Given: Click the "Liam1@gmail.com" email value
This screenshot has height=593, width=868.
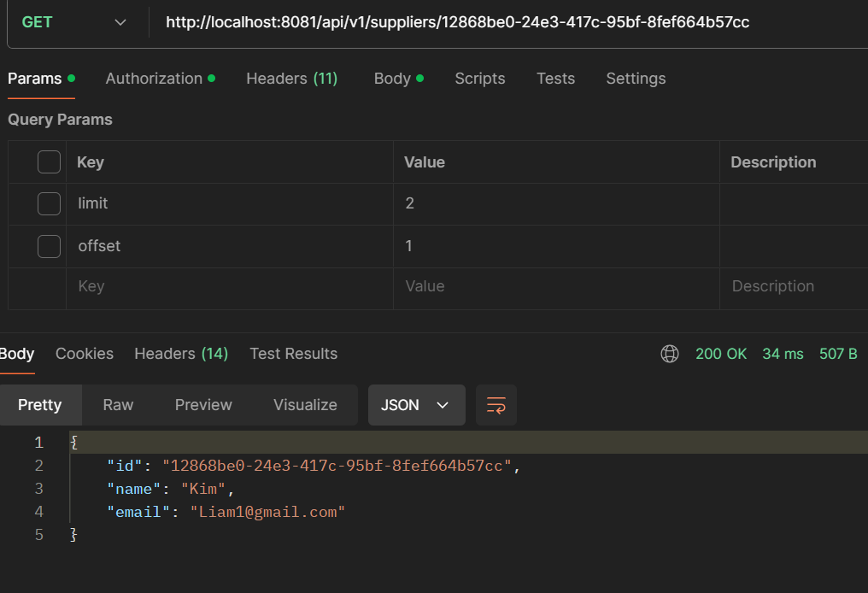Looking at the screenshot, I should 268,512.
